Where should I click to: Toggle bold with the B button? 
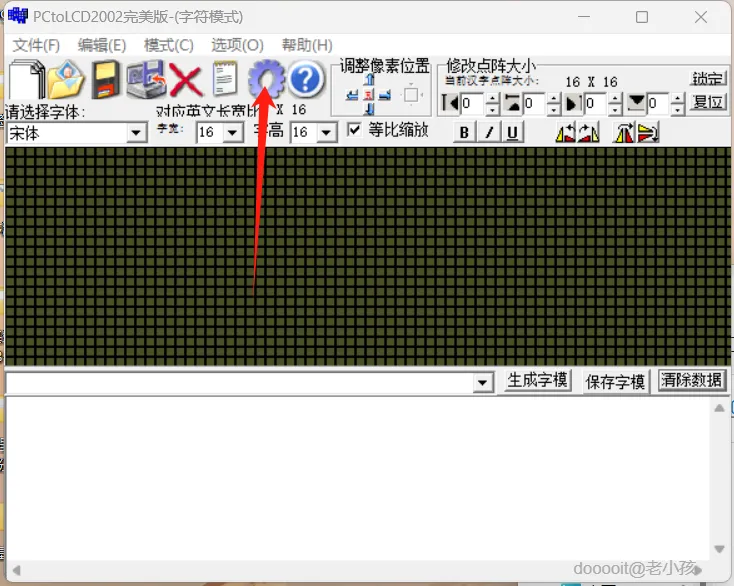[464, 133]
